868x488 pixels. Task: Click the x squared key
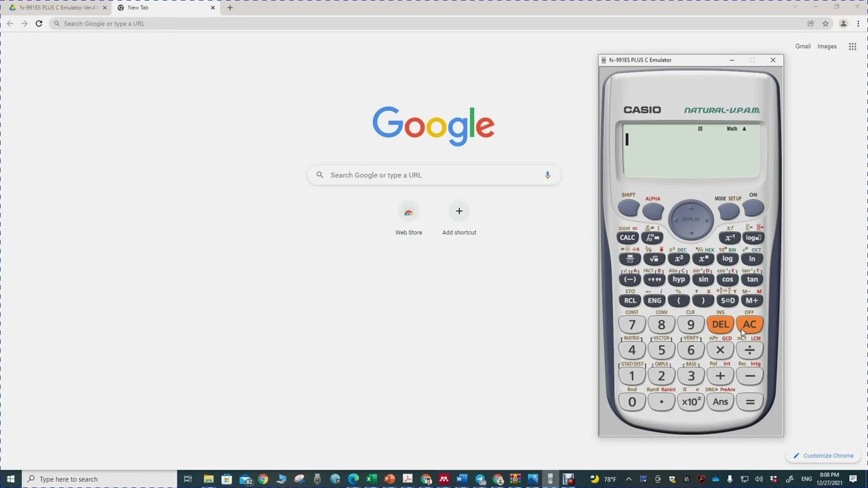679,259
